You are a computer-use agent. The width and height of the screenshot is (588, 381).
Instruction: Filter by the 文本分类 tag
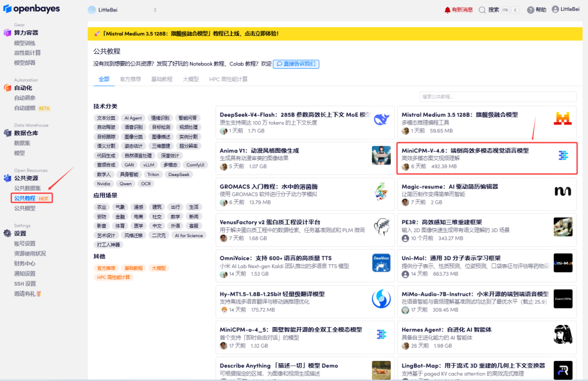106,118
